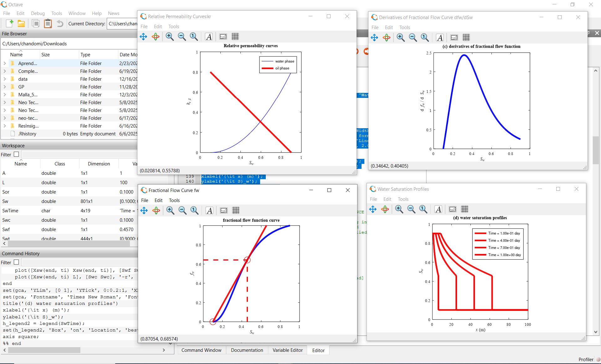
Task: Activate rotate tool in Fractional Flow figure
Action: (156, 210)
